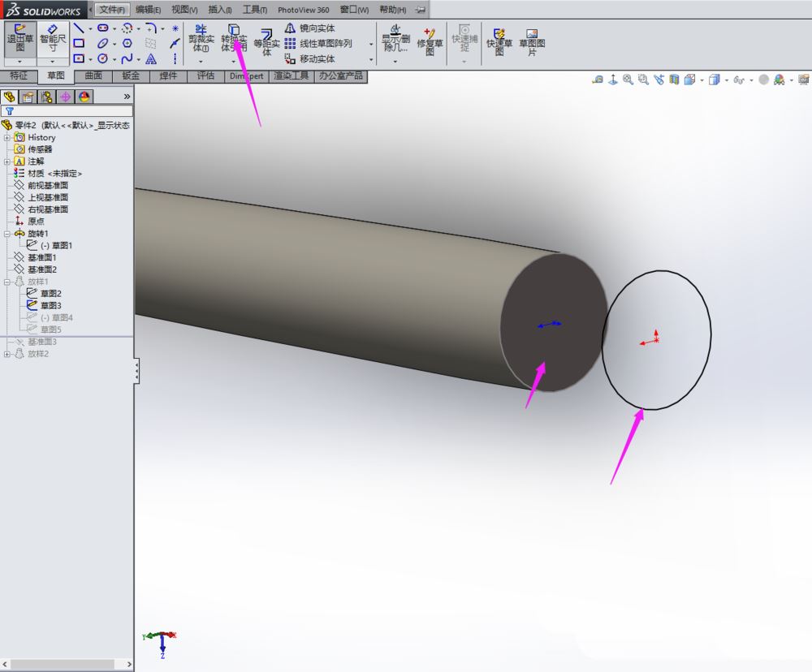Expand the 放样2 feature node
Image resolution: width=812 pixels, height=672 pixels.
7,354
